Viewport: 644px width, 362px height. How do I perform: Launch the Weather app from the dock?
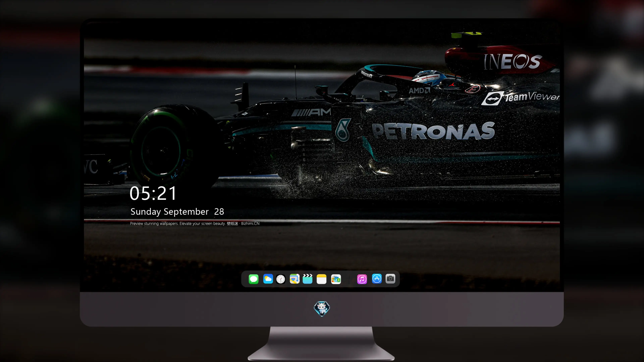coord(268,279)
